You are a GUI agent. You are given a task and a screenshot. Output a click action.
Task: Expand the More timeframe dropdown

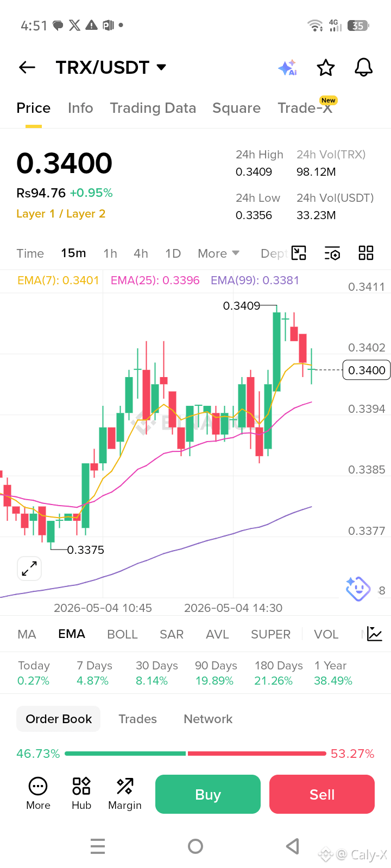point(219,253)
